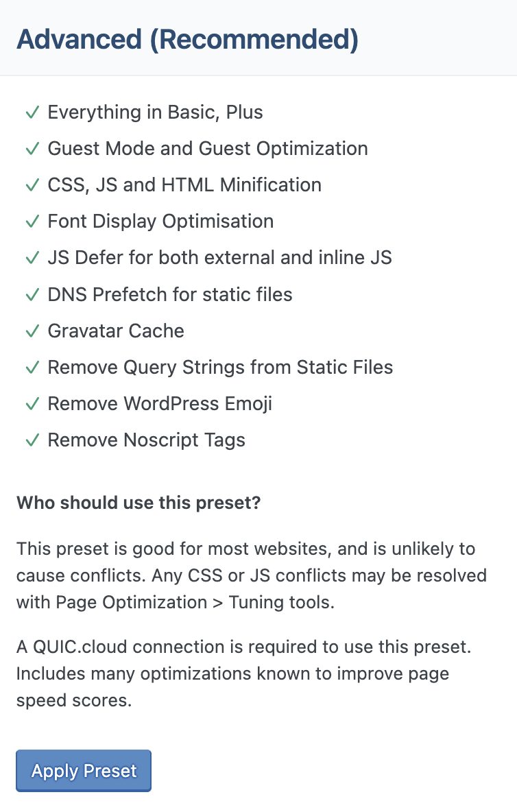This screenshot has width=517, height=812.
Task: Click the Font Display Optimisation text
Action: pos(160,222)
